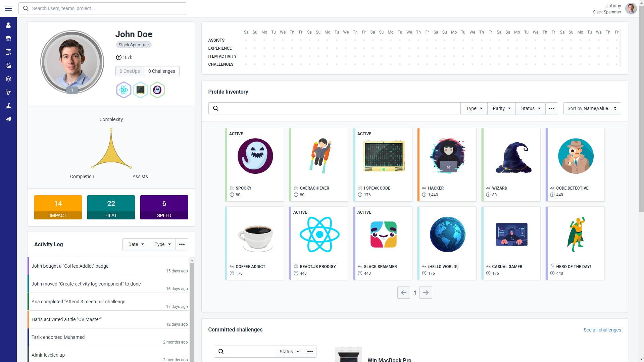Expand the Status filter in Profile Inventory
Image resolution: width=644 pixels, height=362 pixels.
[531, 108]
